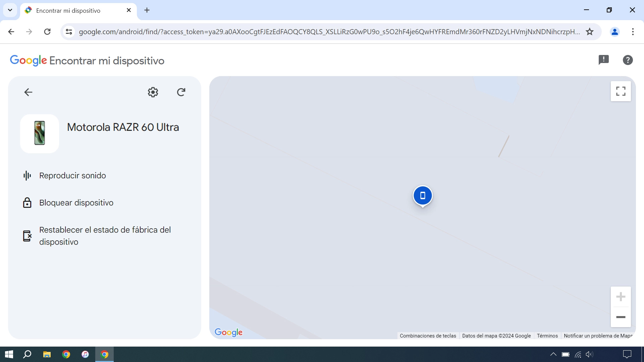Open the Chrome profile avatar
The width and height of the screenshot is (644, 362).
coord(615,32)
